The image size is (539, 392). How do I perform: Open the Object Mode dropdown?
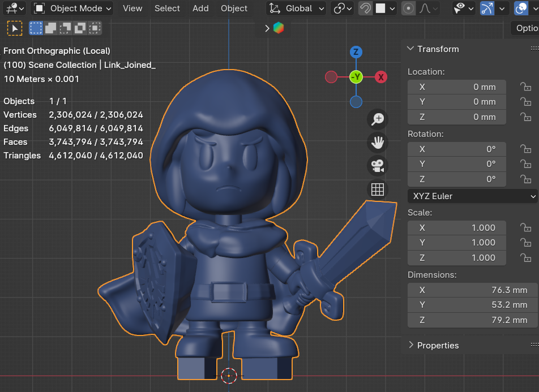point(72,8)
